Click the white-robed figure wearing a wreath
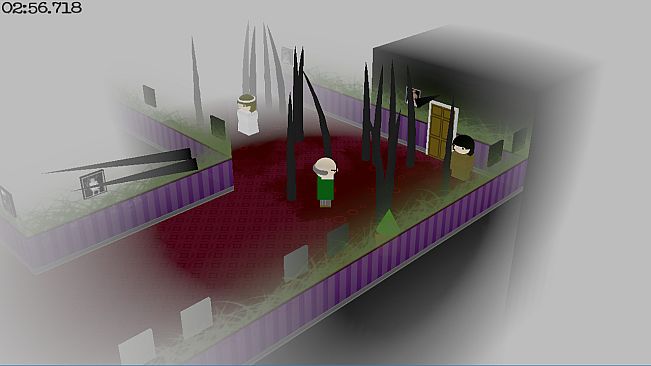 pyautogui.click(x=248, y=115)
